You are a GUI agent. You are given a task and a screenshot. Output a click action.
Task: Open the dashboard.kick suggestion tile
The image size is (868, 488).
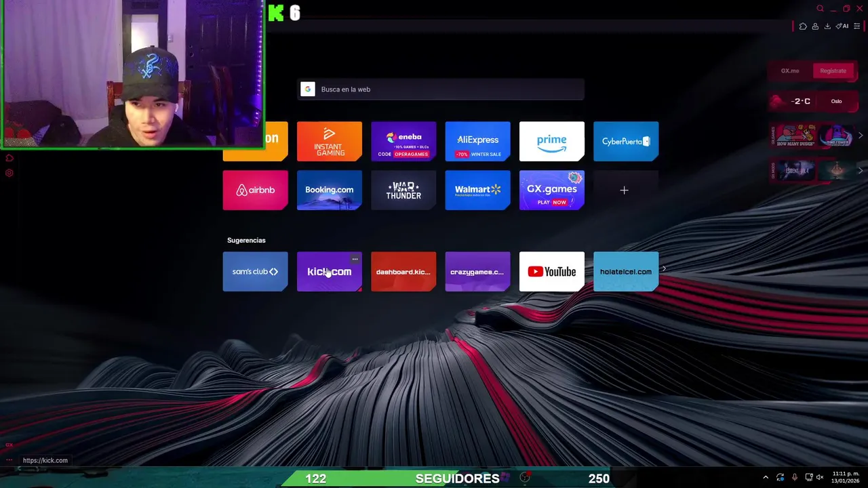403,272
